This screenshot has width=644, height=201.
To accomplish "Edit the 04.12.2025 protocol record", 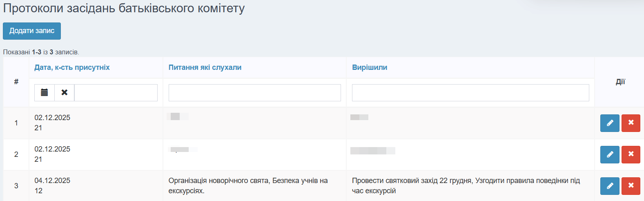I will (610, 186).
